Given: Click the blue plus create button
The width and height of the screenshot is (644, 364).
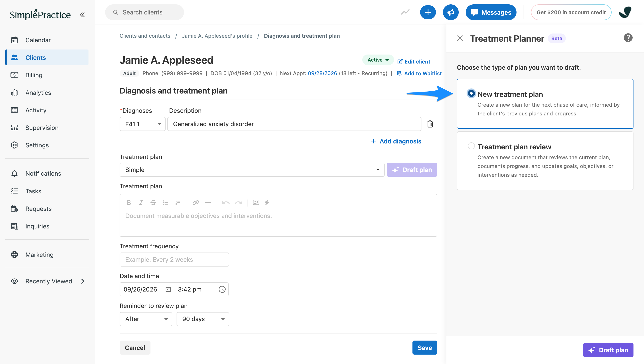Looking at the screenshot, I should tap(428, 12).
